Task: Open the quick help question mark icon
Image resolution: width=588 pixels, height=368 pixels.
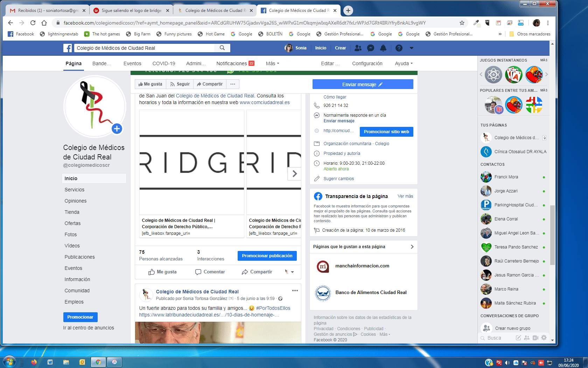Action: (399, 48)
